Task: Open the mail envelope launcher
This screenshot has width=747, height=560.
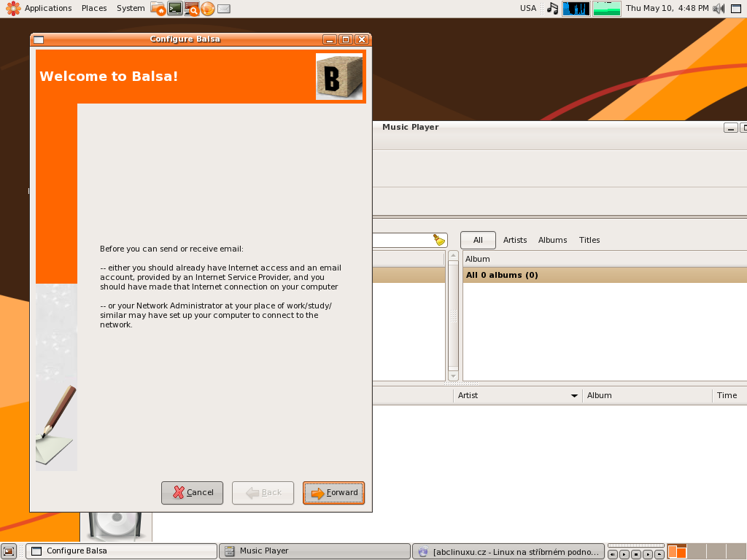Action: 224,9
